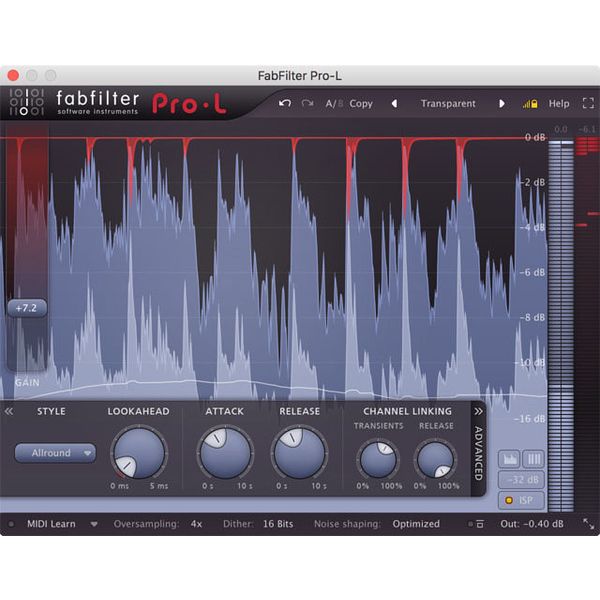Click the Release knob

(x=299, y=453)
